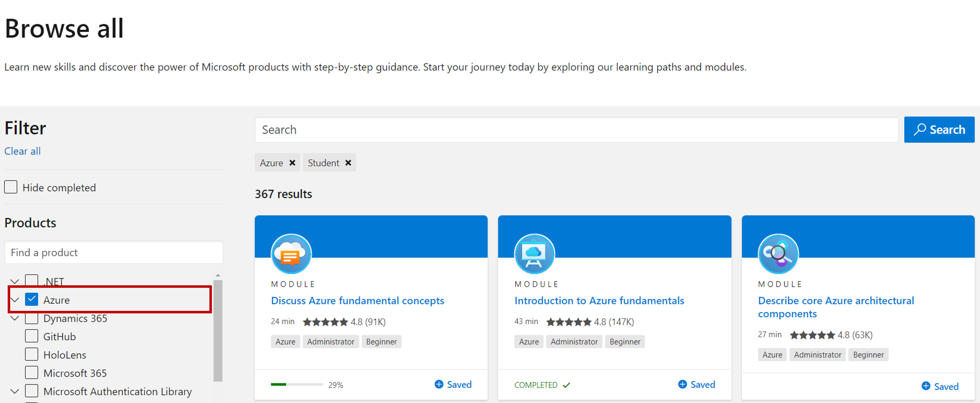Click the star rating of Introduction to Azure fundamentals
The width and height of the screenshot is (980, 403).
pyautogui.click(x=569, y=322)
